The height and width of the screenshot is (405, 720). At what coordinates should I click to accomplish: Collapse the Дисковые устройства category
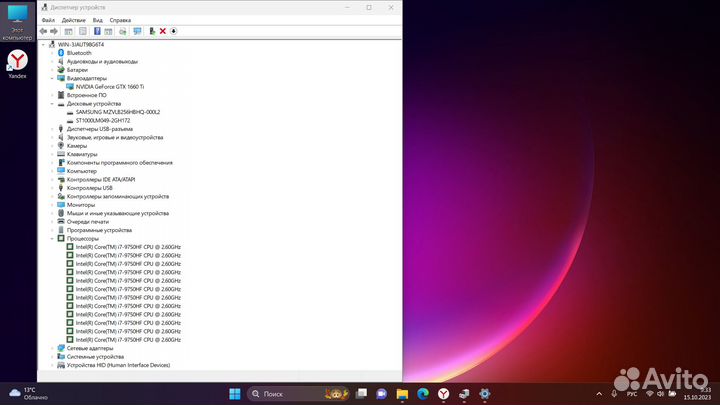click(52, 104)
